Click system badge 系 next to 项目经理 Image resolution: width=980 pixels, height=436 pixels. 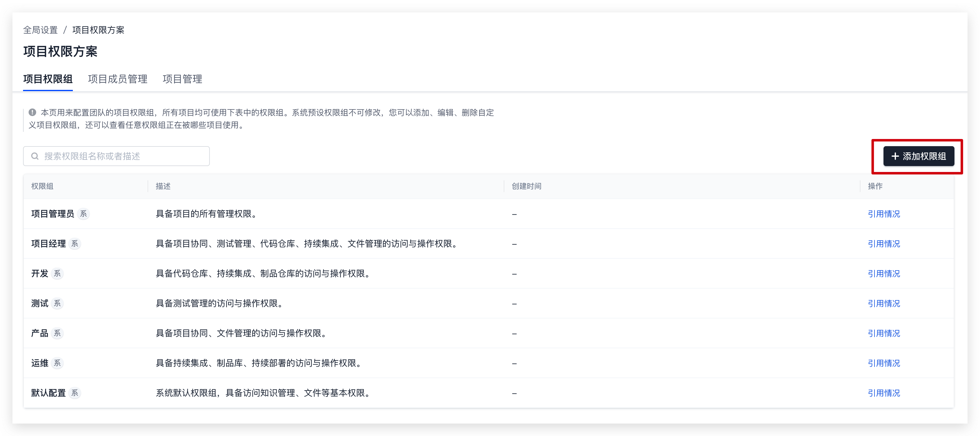pos(75,244)
